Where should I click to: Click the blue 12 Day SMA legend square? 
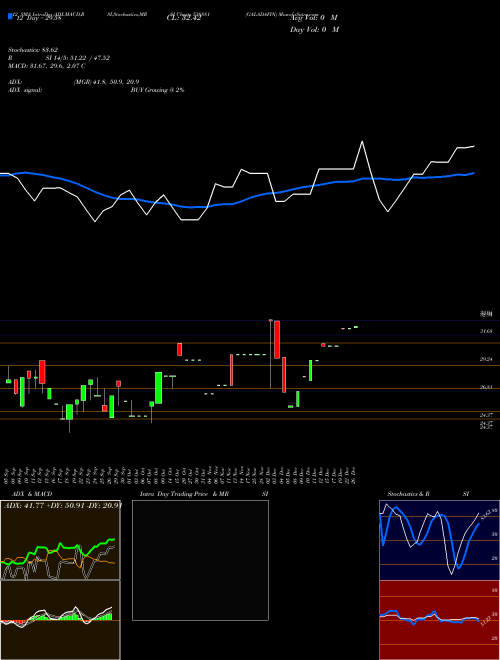(10, 17)
